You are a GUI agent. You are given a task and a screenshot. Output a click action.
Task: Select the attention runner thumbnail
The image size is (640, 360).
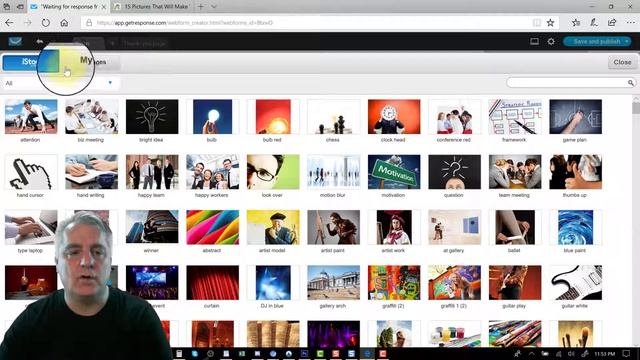coord(31,116)
